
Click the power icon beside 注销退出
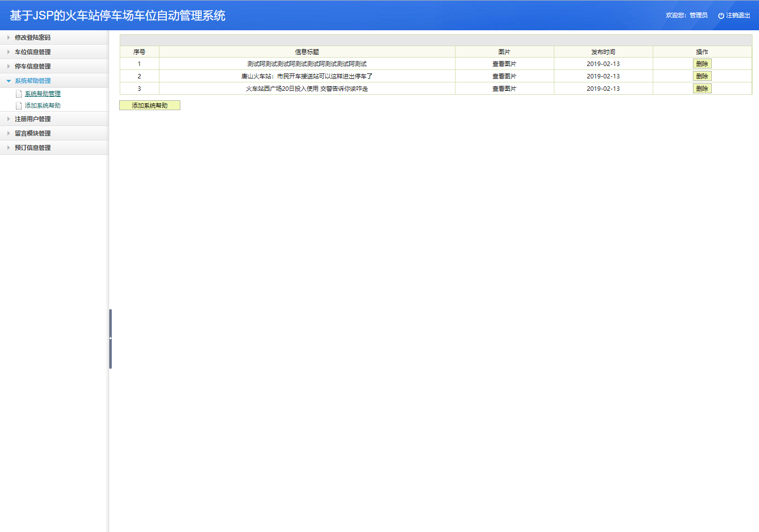click(721, 15)
